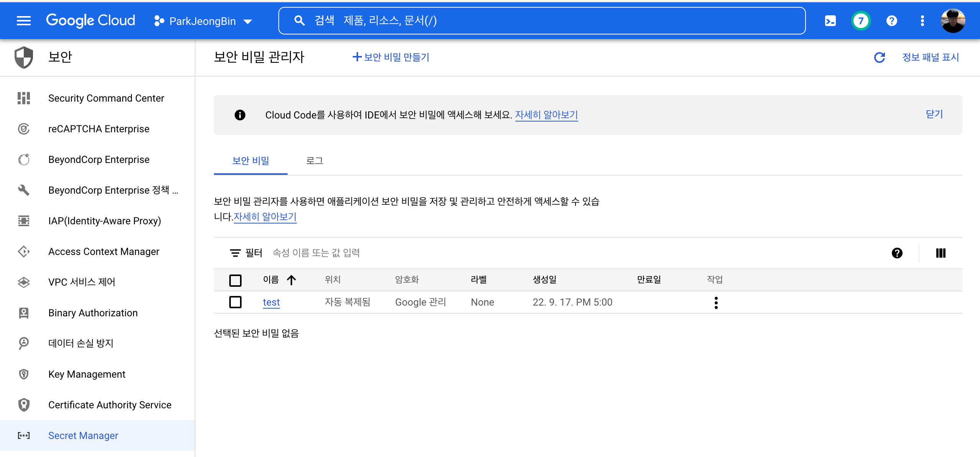Check the select-all header checkbox

pos(235,280)
